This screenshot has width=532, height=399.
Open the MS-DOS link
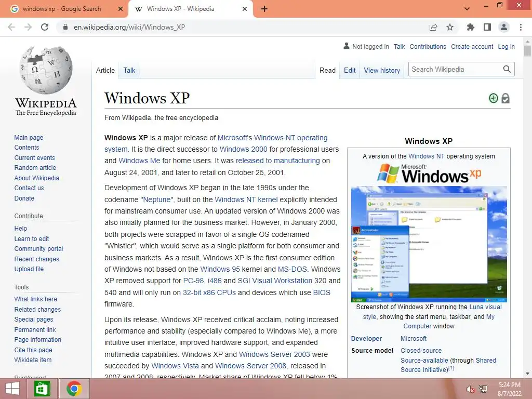tap(292, 269)
